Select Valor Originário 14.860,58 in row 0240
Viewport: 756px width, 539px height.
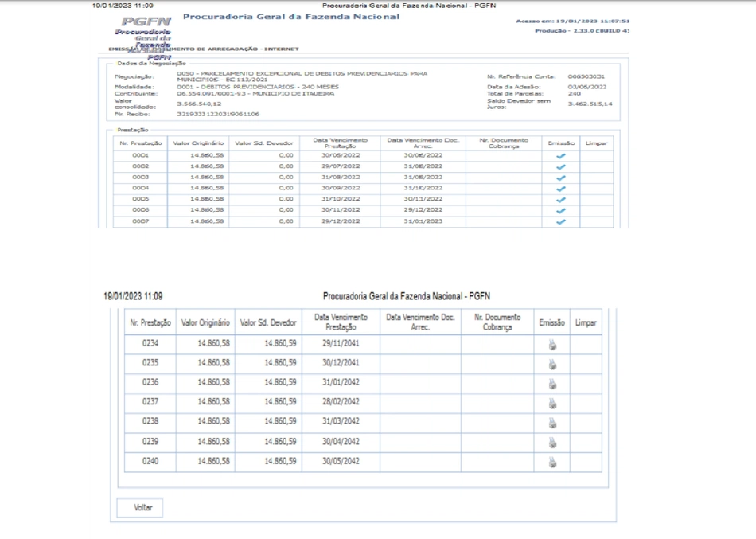[x=213, y=461]
